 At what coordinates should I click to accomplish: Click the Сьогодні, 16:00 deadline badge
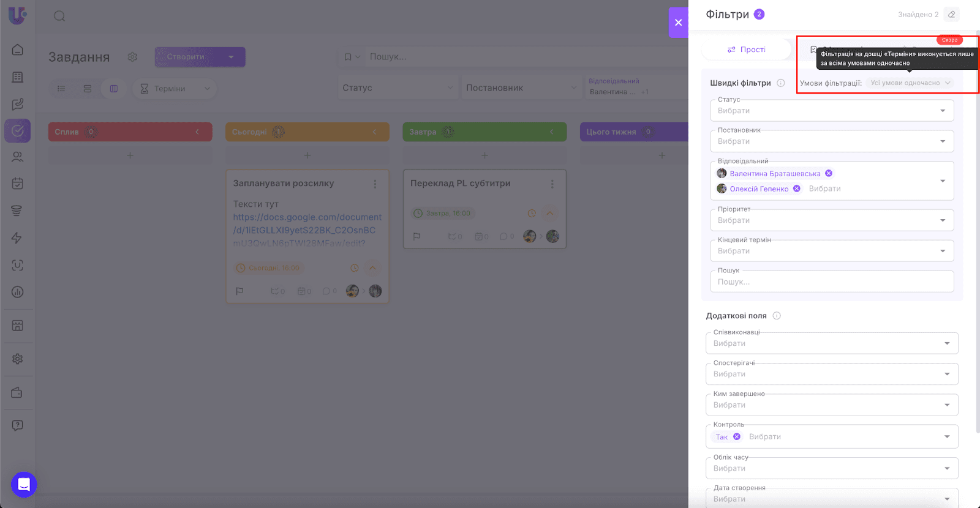269,268
